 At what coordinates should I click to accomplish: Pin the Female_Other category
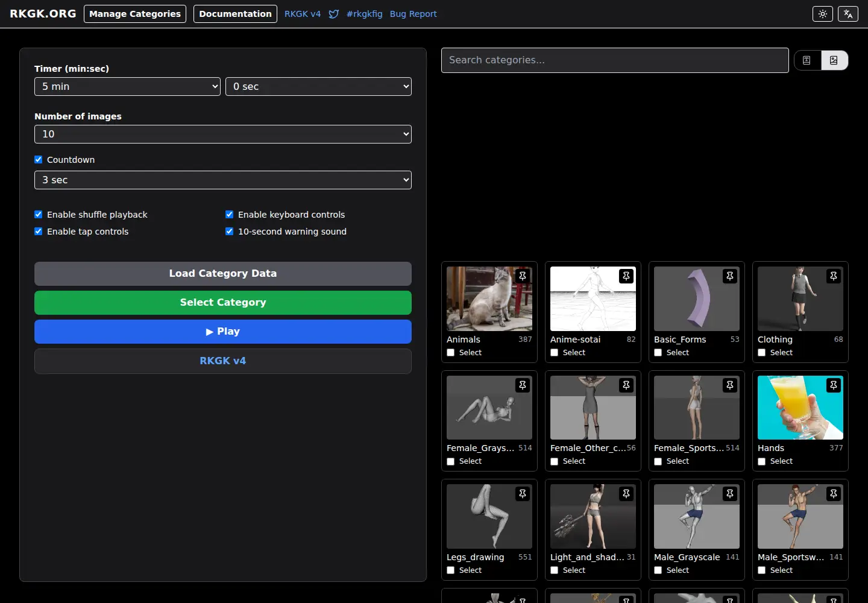tap(626, 385)
